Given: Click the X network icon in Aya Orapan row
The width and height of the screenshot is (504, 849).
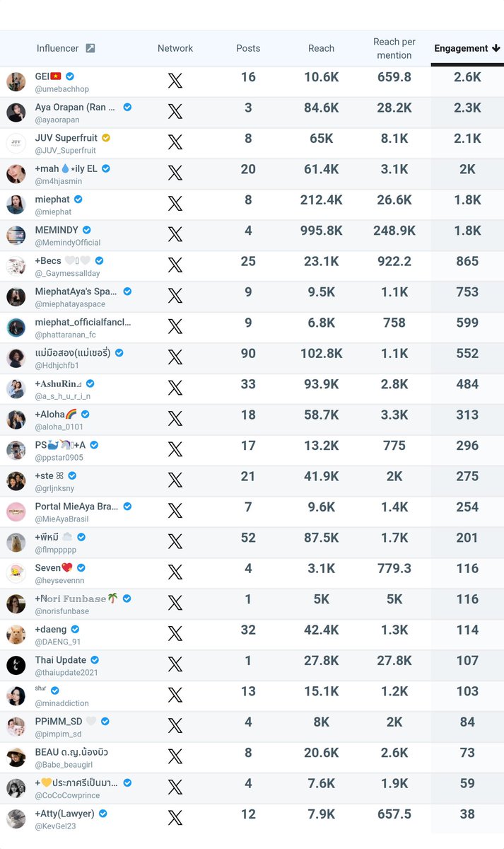Looking at the screenshot, I should pyautogui.click(x=175, y=111).
